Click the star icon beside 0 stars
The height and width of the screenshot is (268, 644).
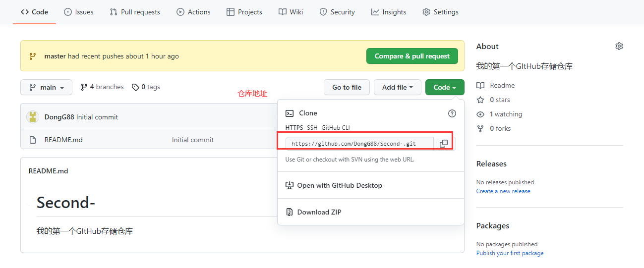480,100
